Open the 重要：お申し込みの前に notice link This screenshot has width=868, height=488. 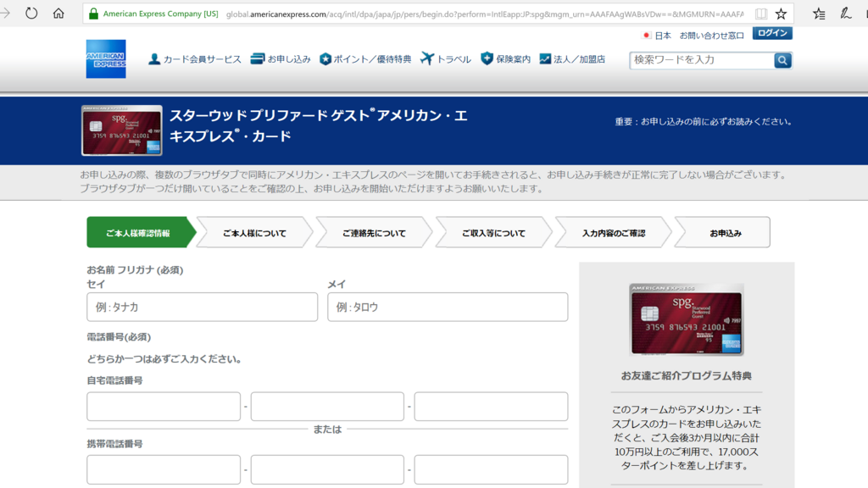click(x=703, y=122)
